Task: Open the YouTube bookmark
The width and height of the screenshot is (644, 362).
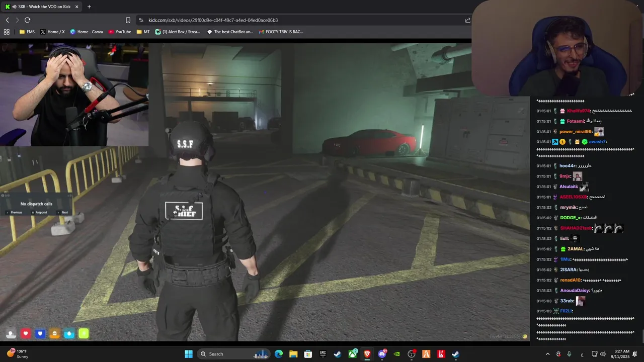Action: (119, 32)
